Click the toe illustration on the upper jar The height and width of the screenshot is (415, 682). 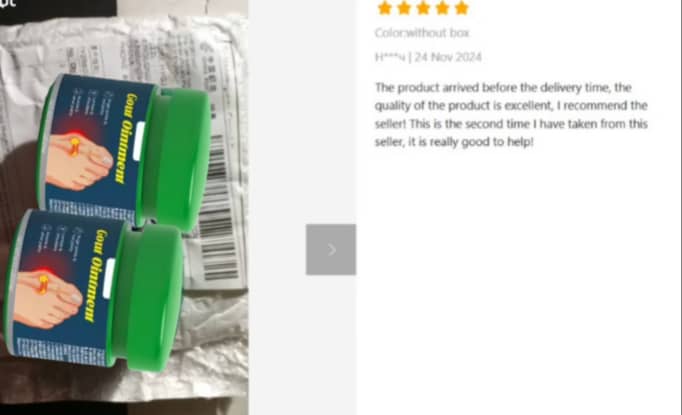[78, 161]
